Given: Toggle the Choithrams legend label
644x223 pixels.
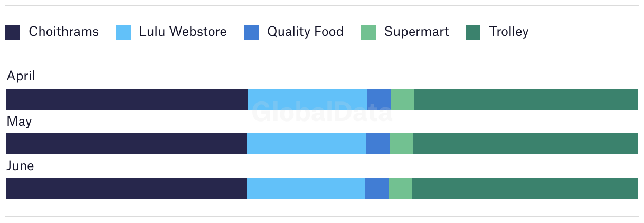Looking at the screenshot, I should [64, 32].
